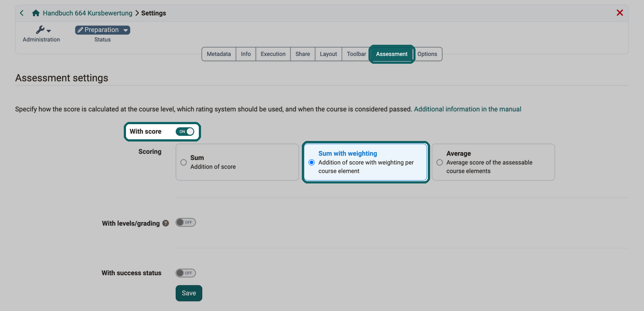Enable the With levels/grading toggle
644x311 pixels.
186,223
